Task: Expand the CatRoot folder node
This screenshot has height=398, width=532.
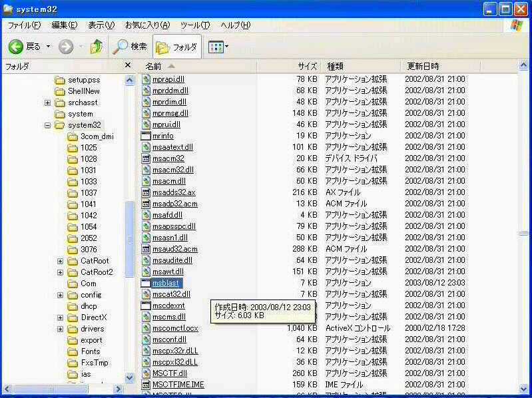Action: click(x=60, y=261)
